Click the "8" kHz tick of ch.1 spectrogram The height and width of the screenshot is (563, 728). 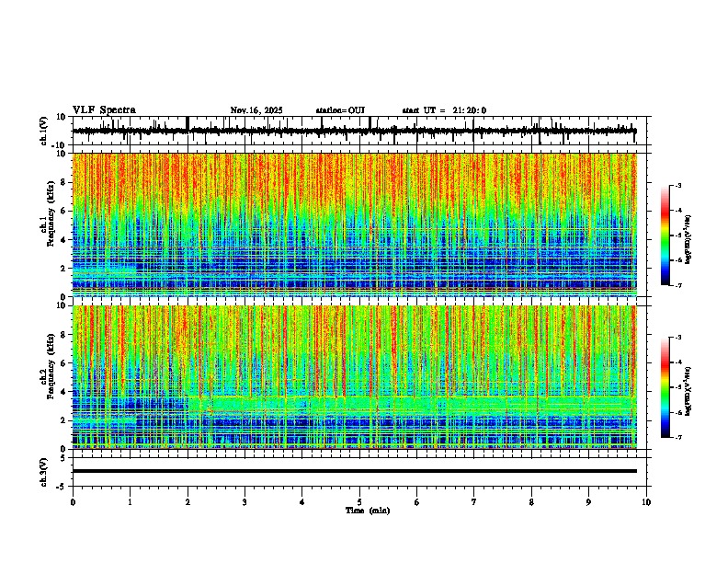(63, 182)
